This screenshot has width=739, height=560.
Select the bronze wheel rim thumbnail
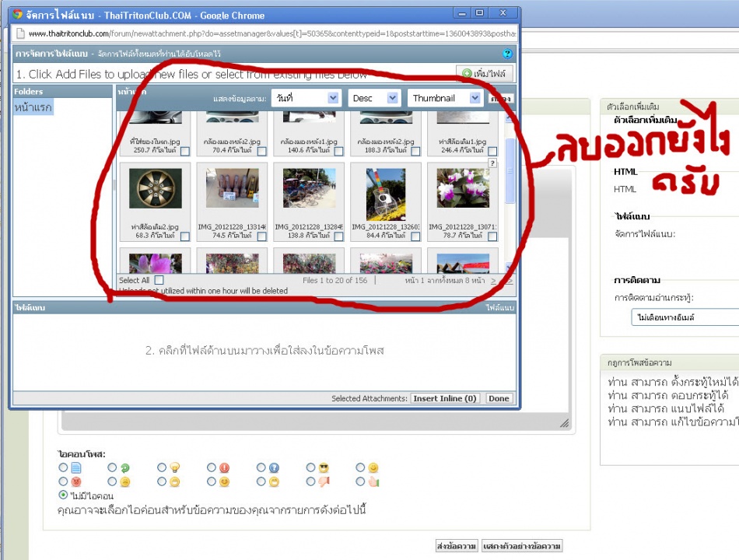pyautogui.click(x=156, y=188)
